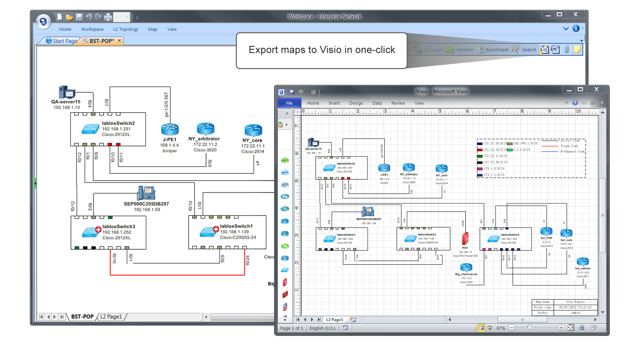Select NY_core router in Workspace map
The width and height of the screenshot is (644, 348).
[x=253, y=130]
